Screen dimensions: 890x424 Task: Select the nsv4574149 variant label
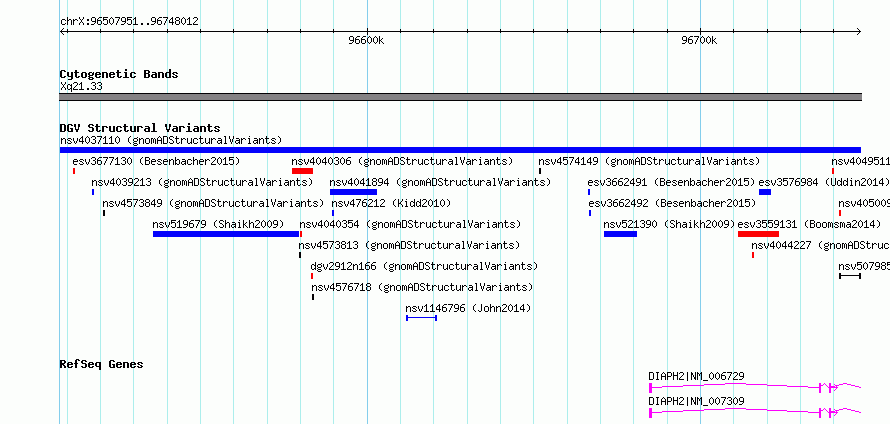pyautogui.click(x=649, y=161)
